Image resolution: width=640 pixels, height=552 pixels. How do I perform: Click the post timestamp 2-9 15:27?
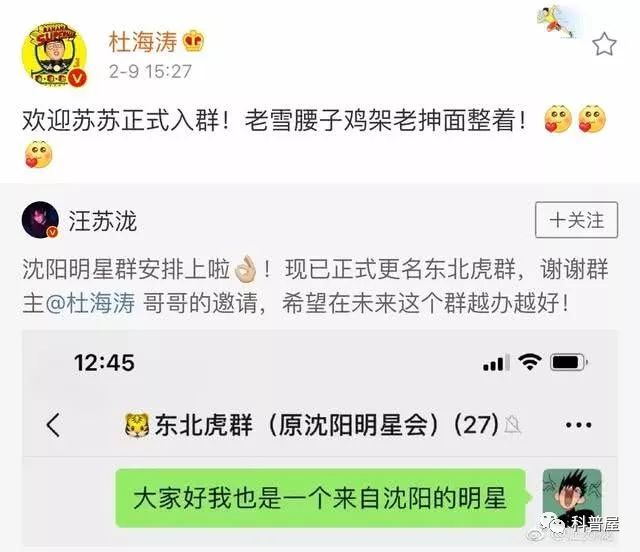point(150,71)
